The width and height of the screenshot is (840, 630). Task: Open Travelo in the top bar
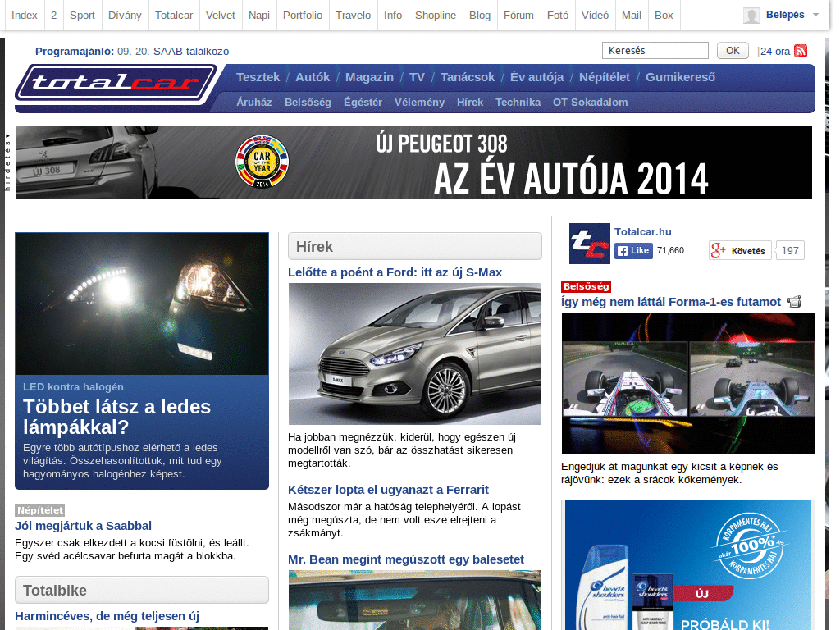click(x=353, y=15)
